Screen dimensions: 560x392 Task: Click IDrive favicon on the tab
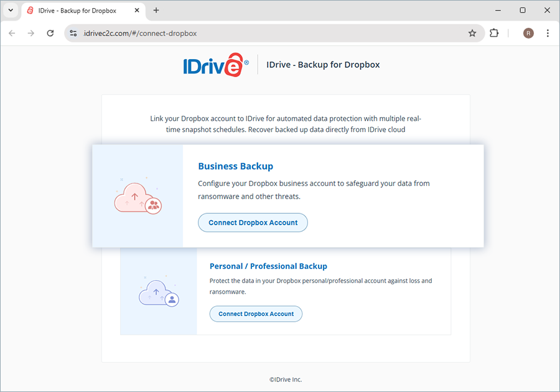30,11
